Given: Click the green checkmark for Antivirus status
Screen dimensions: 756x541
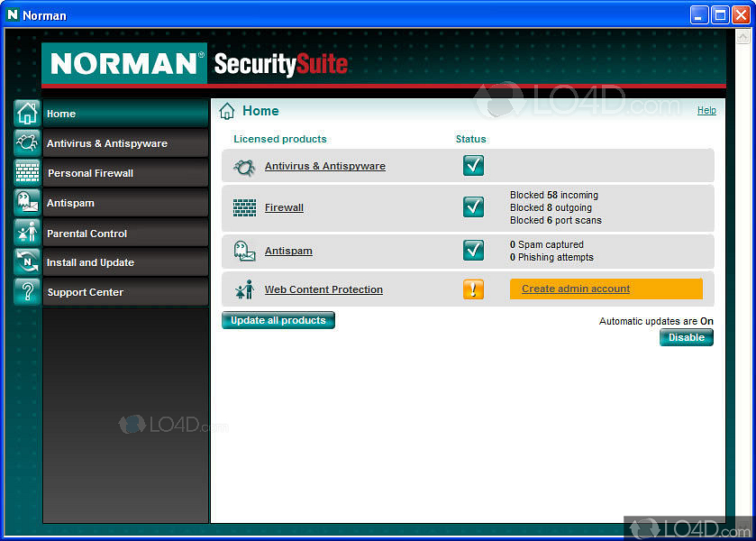Looking at the screenshot, I should tap(472, 165).
